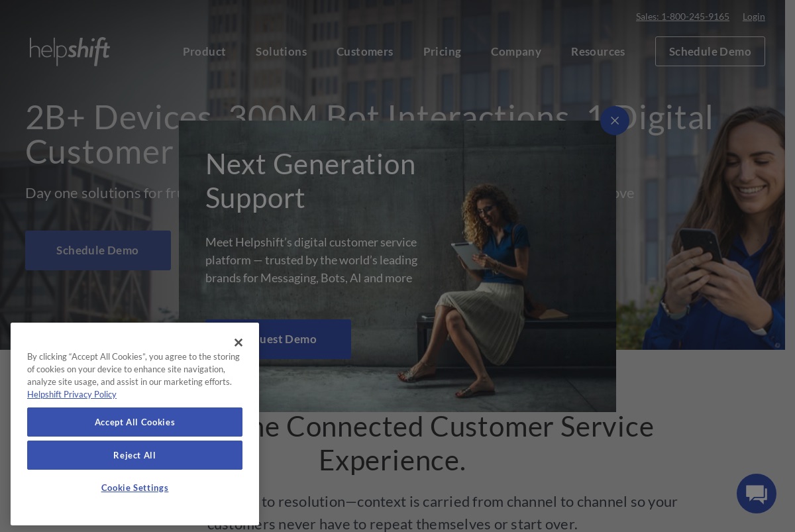Open the Solutions menu
Image resolution: width=795 pixels, height=532 pixels.
pos(281,52)
